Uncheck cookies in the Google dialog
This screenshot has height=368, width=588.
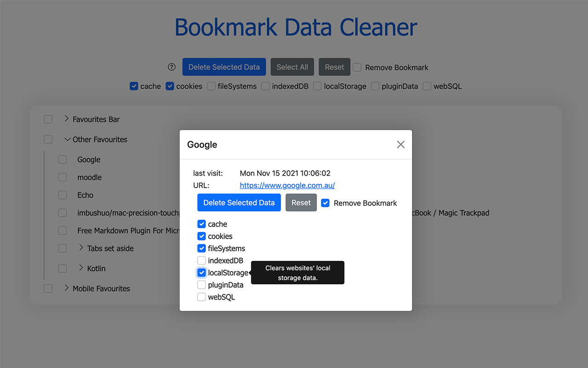click(201, 236)
